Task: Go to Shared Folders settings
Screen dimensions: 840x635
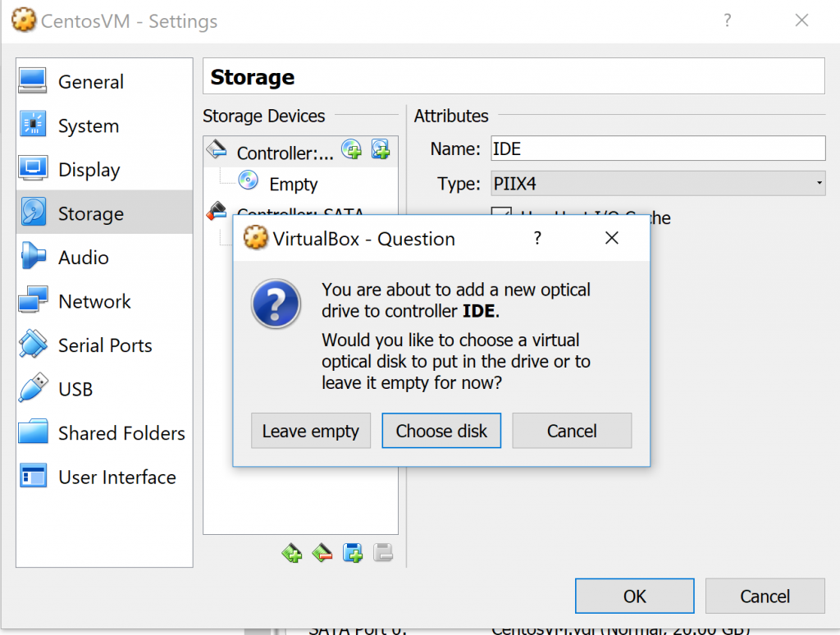Action: click(x=104, y=433)
